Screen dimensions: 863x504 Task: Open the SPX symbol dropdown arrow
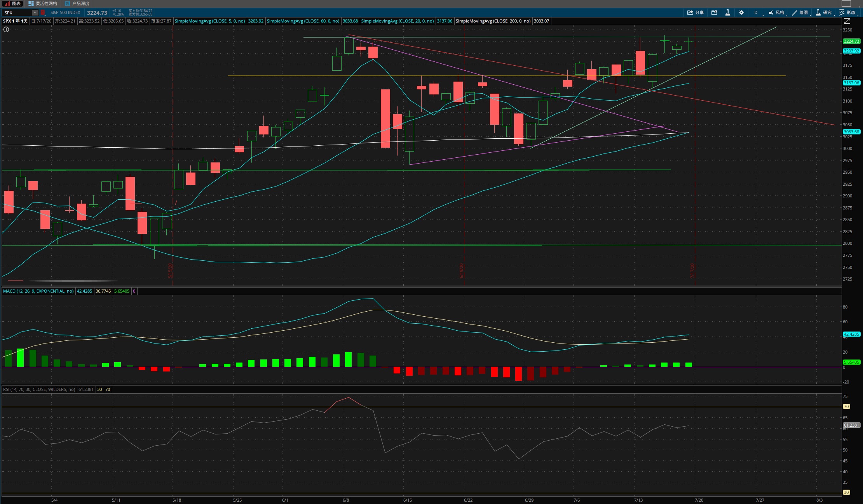pyautogui.click(x=35, y=13)
